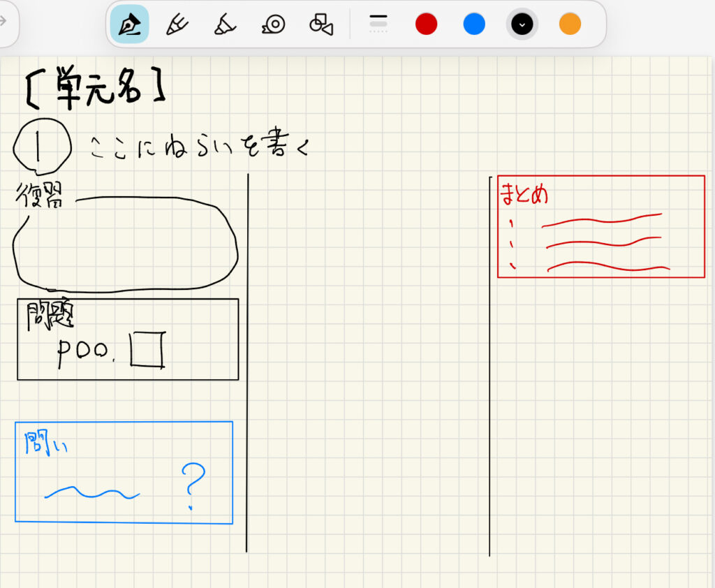The width and height of the screenshot is (715, 588).
Task: Click the circled number 1
Action: click(42, 147)
